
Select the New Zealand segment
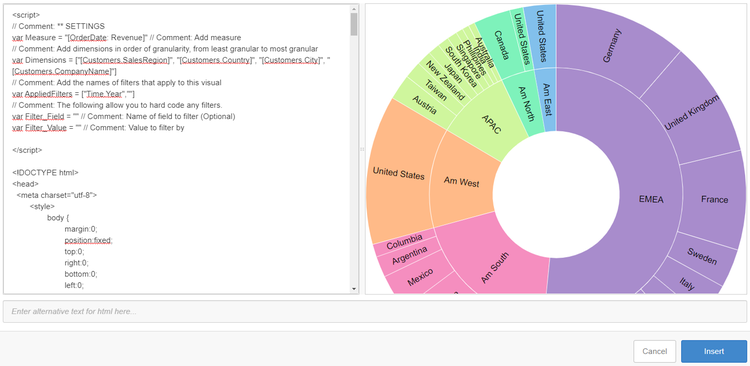click(x=445, y=80)
